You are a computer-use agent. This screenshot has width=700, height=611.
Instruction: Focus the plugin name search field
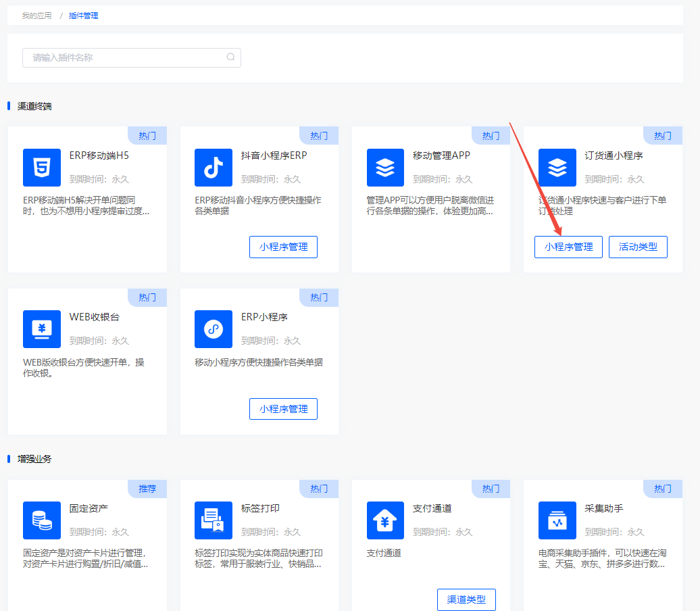coord(125,57)
